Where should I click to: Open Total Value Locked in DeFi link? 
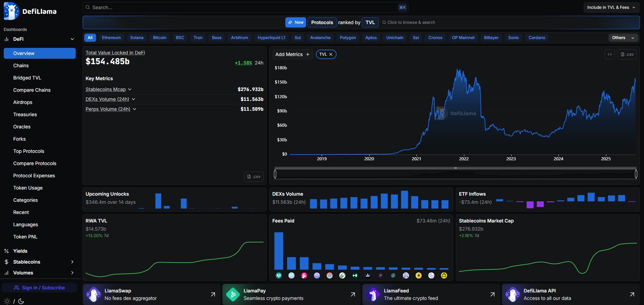(115, 53)
